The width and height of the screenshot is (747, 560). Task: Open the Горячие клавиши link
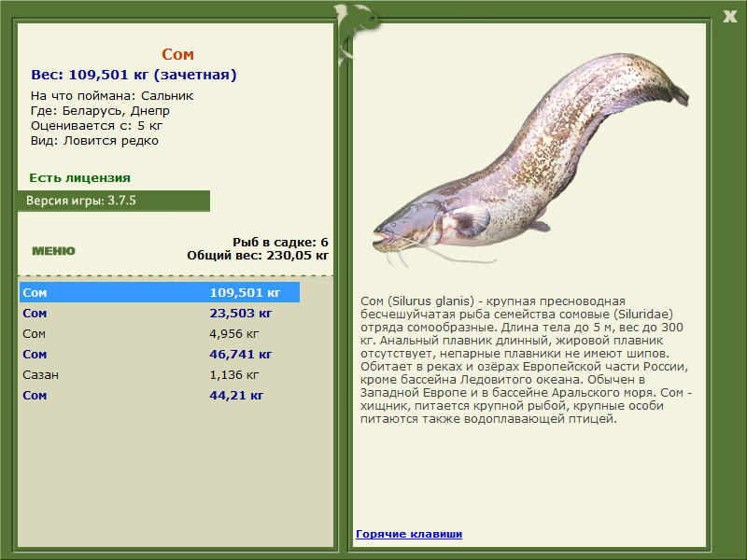(409, 534)
